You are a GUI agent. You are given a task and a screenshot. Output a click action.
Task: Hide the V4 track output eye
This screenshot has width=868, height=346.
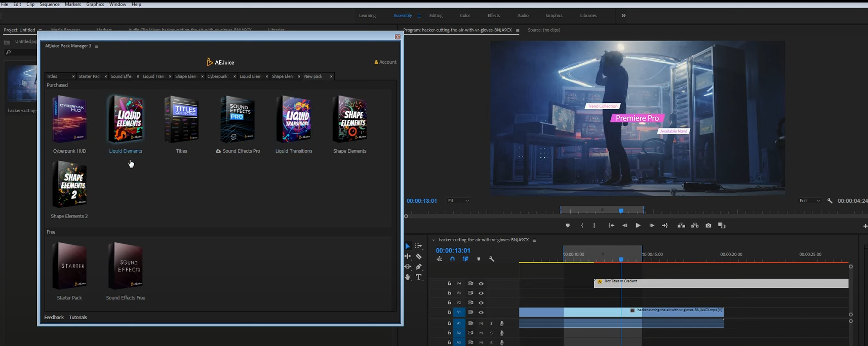(x=481, y=284)
